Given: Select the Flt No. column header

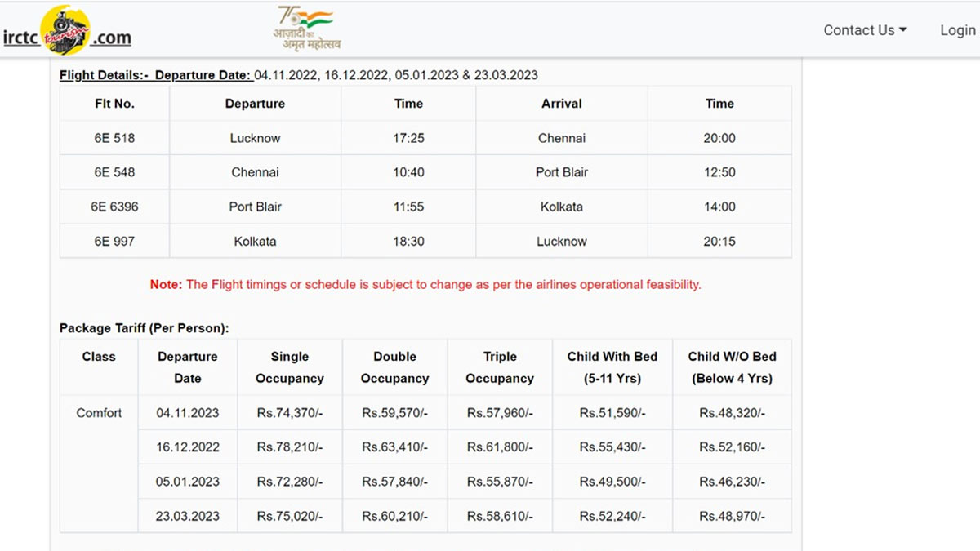Looking at the screenshot, I should click(114, 104).
